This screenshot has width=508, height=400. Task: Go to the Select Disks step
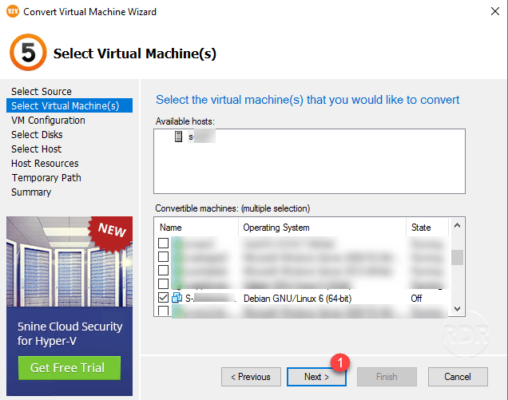[x=37, y=135]
